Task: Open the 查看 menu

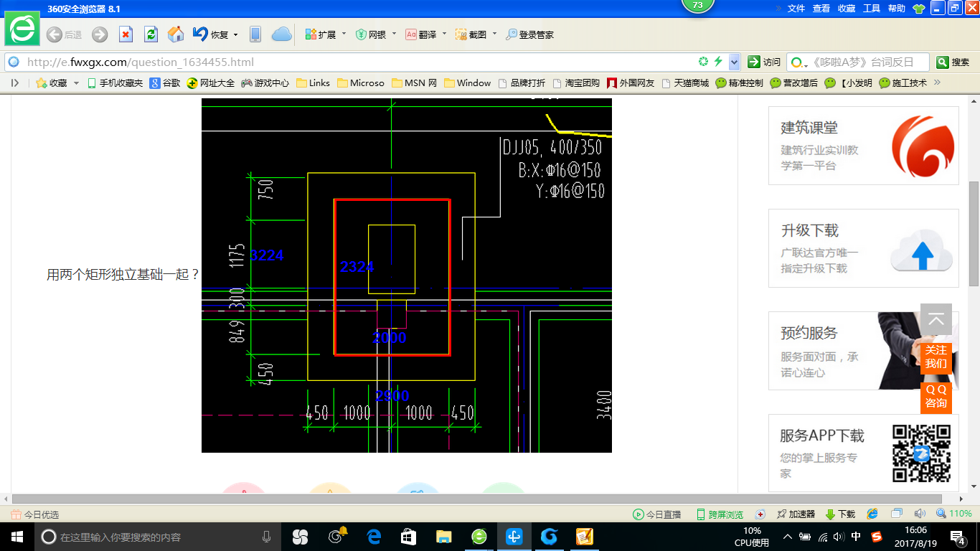Action: tap(821, 9)
